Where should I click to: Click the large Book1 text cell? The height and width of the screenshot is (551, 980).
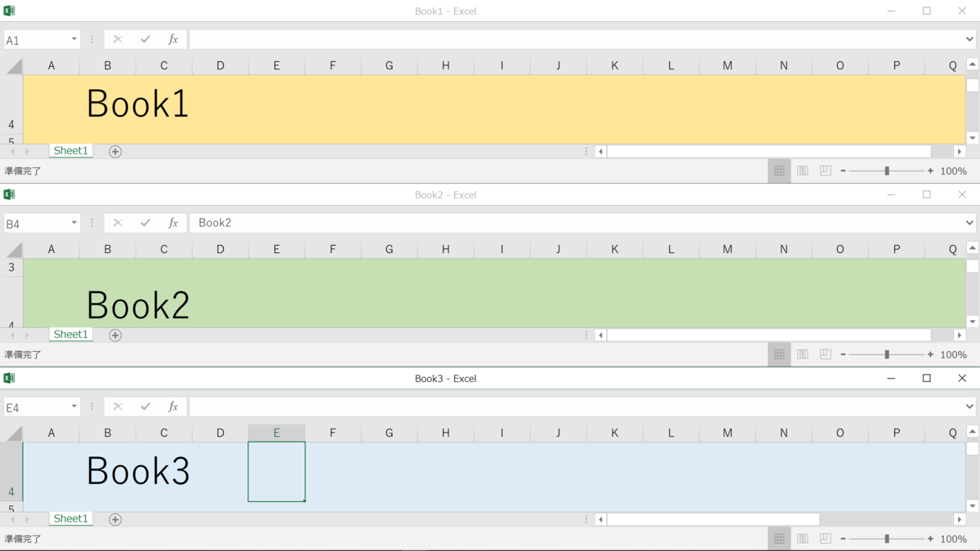(x=138, y=103)
